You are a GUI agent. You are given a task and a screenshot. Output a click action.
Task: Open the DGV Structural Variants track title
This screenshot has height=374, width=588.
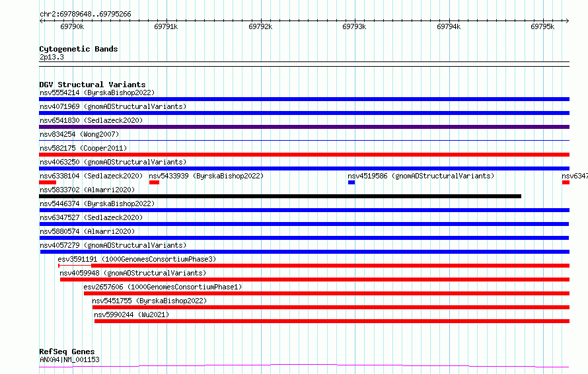(x=92, y=85)
